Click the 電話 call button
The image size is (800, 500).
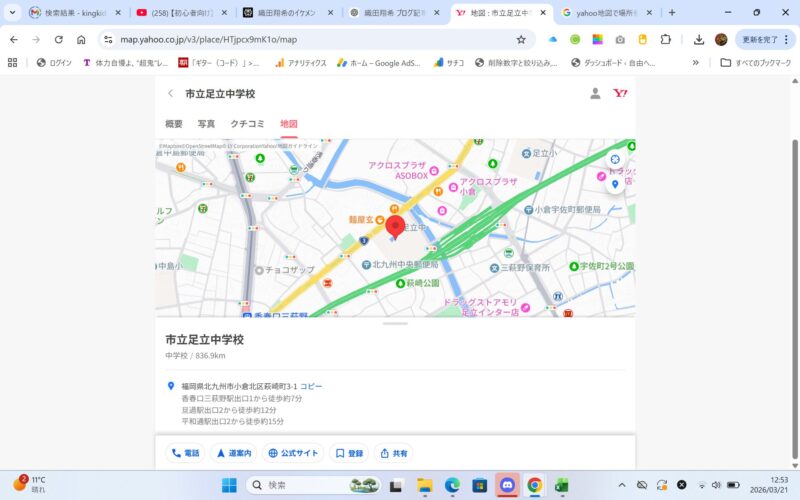point(185,453)
